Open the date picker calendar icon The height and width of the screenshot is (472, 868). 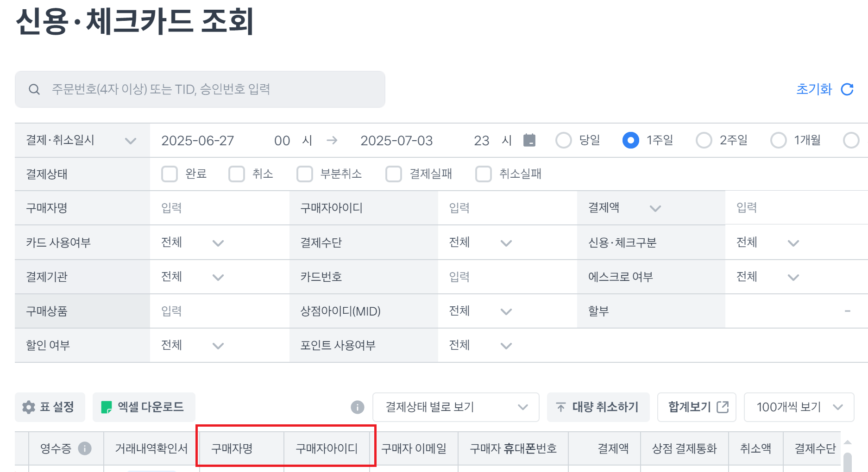(529, 140)
